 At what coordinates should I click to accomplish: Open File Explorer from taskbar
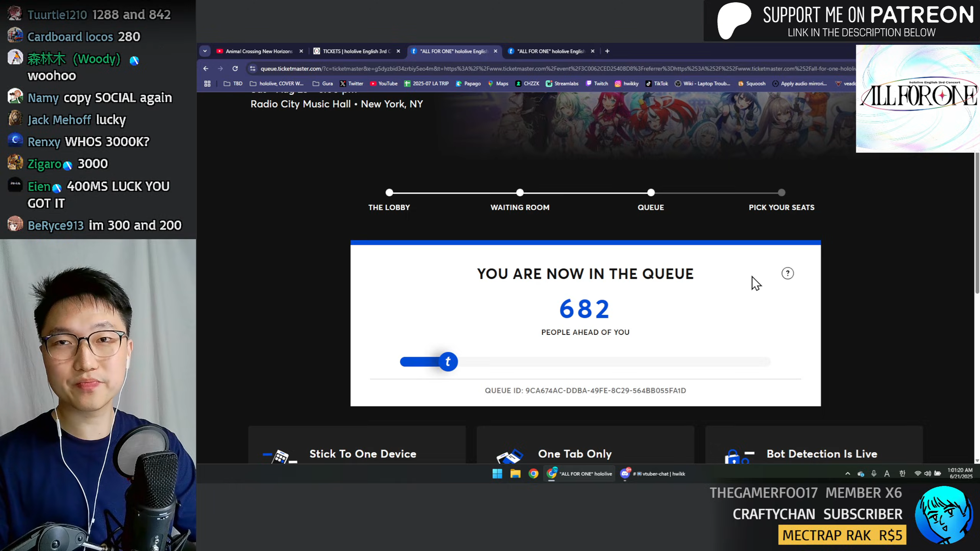coord(515,474)
